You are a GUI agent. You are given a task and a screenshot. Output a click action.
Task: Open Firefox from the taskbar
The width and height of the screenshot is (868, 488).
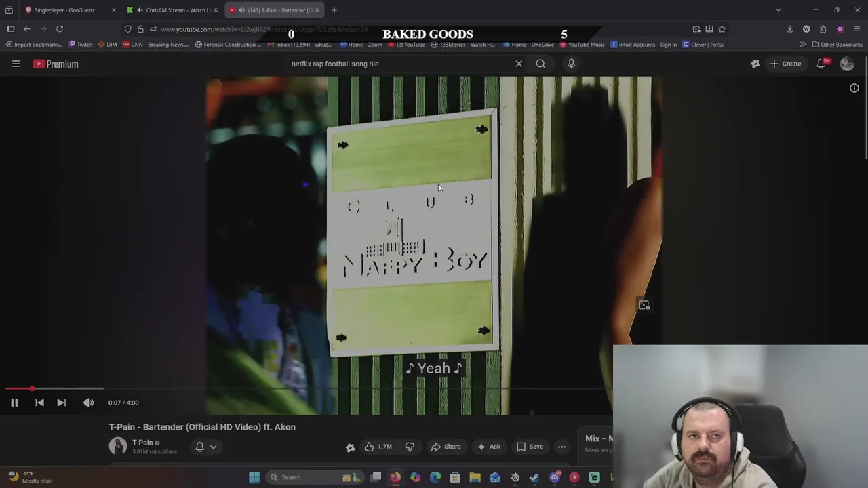tap(395, 477)
